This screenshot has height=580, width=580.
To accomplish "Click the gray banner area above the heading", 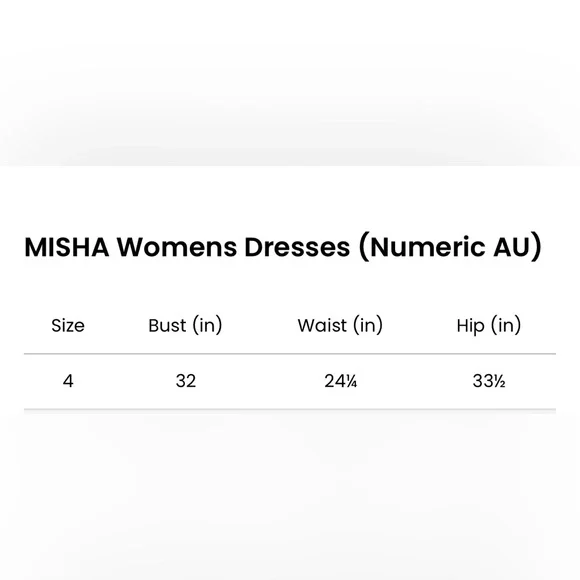I will [x=290, y=83].
